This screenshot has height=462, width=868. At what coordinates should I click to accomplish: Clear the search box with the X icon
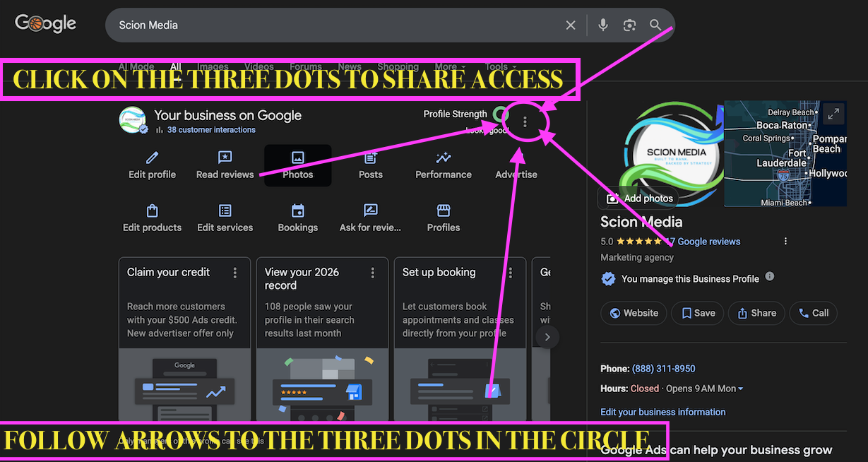571,25
